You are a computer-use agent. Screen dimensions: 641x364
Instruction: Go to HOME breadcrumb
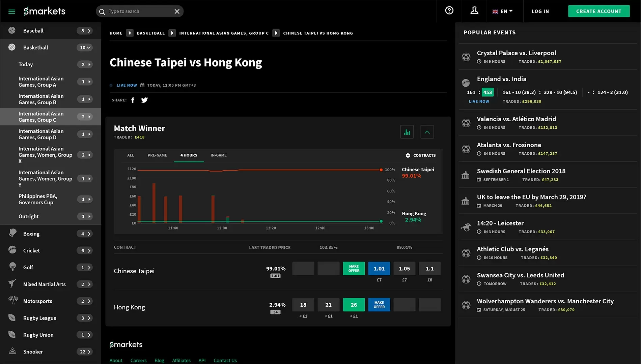click(x=116, y=33)
